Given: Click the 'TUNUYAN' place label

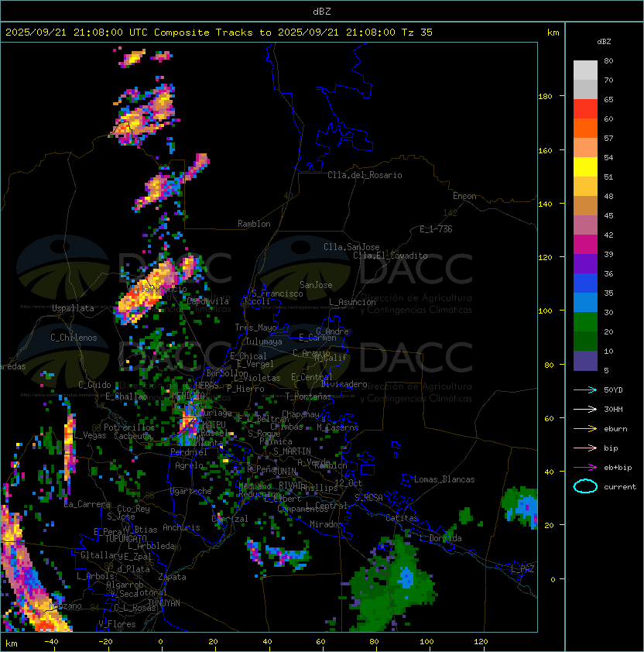Looking at the screenshot, I should 164,603.
